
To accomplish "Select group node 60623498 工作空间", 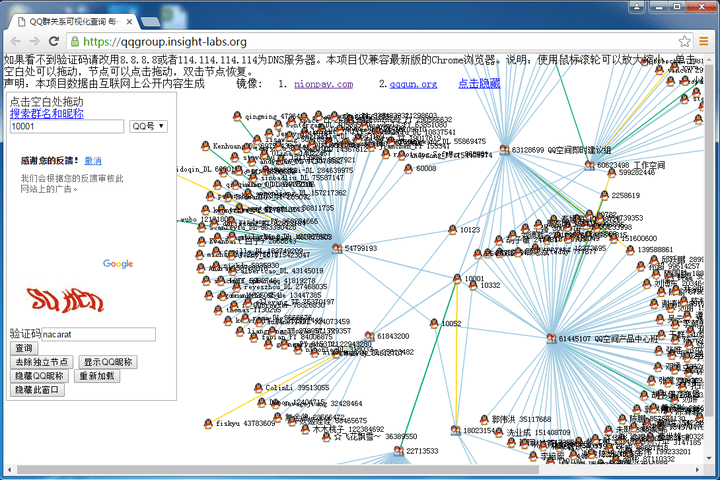I will coord(590,165).
